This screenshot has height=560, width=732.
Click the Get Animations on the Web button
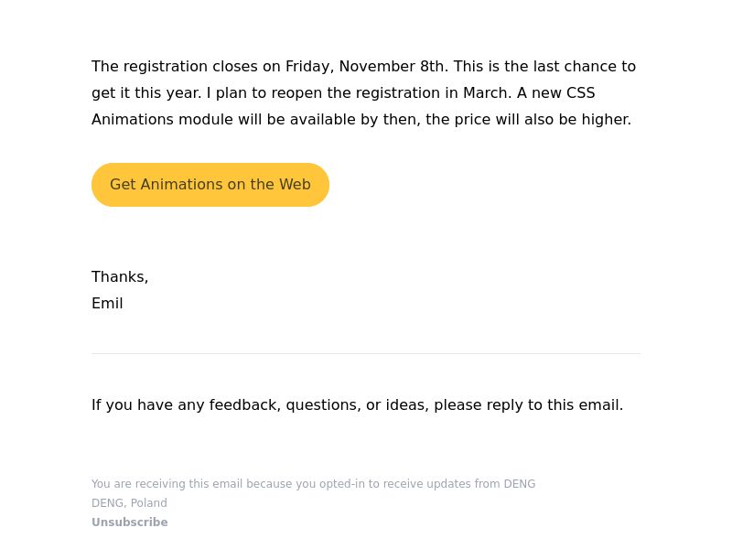click(x=210, y=185)
